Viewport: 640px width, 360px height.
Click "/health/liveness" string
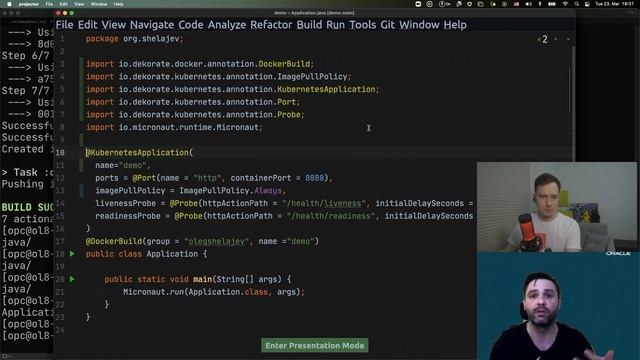point(324,203)
